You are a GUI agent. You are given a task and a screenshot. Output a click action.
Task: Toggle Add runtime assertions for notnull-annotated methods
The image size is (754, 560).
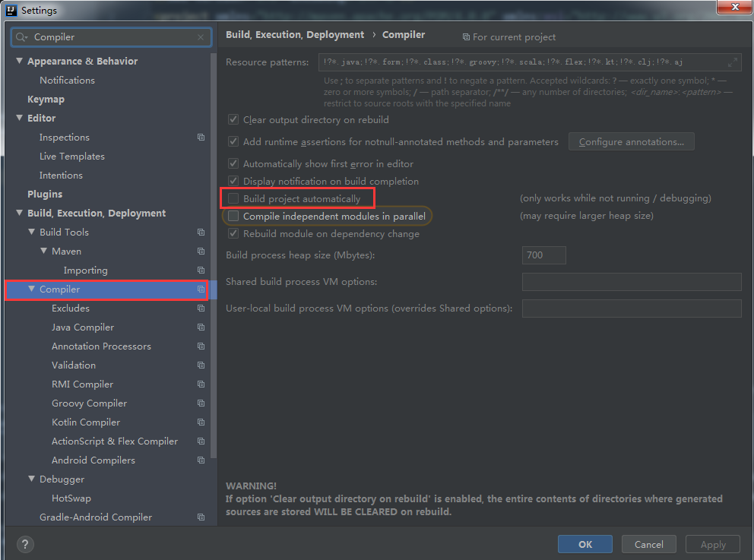pos(233,142)
